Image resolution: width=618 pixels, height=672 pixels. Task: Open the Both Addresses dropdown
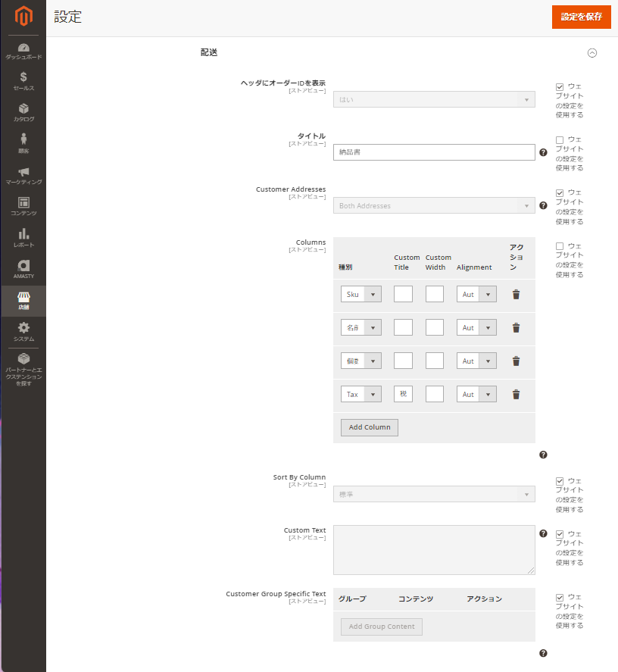pos(434,206)
